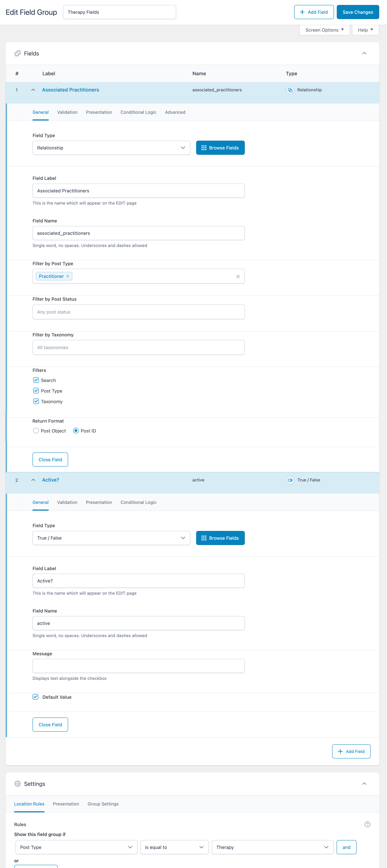387x868 pixels.
Task: Open the True / False field type dropdown
Action: click(111, 538)
